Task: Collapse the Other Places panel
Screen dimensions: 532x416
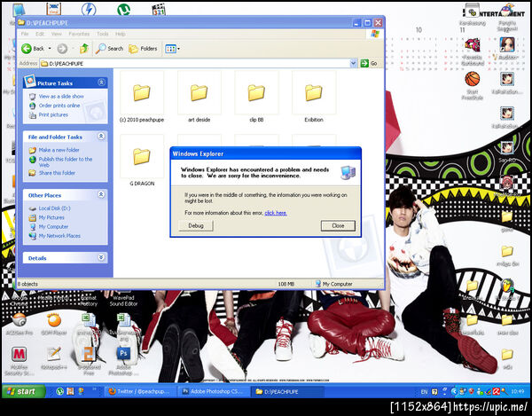Action: point(101,194)
